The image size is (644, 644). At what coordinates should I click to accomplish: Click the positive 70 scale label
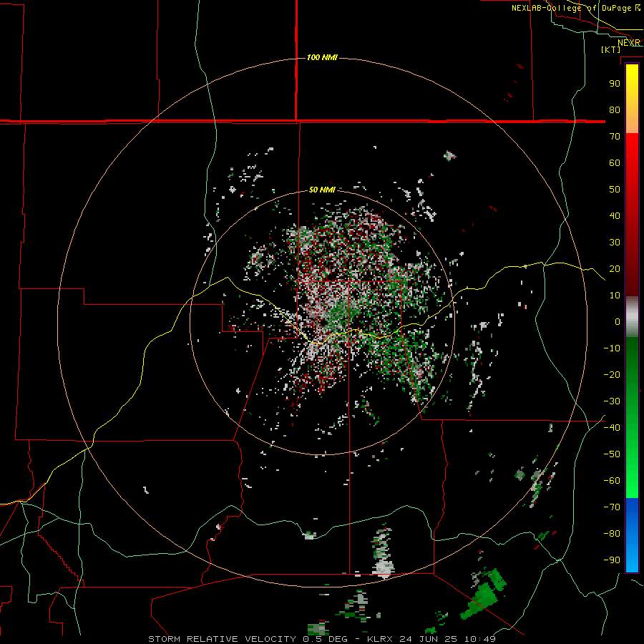click(x=615, y=137)
